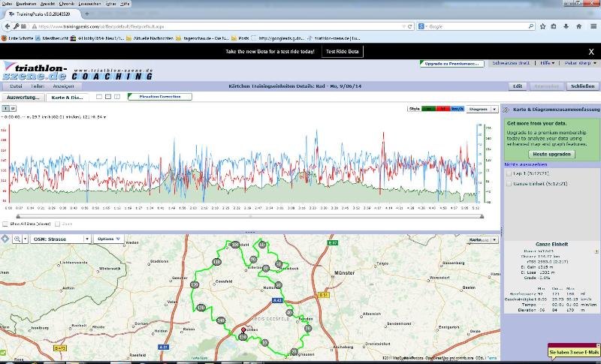
Task: Click the browser reload icon in address bar
Action: click(x=410, y=26)
